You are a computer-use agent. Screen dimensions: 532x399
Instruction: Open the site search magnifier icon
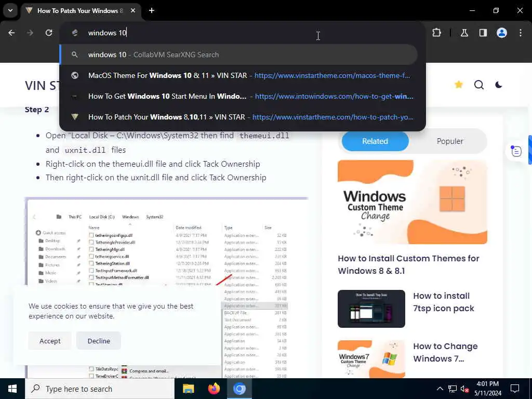[478, 85]
